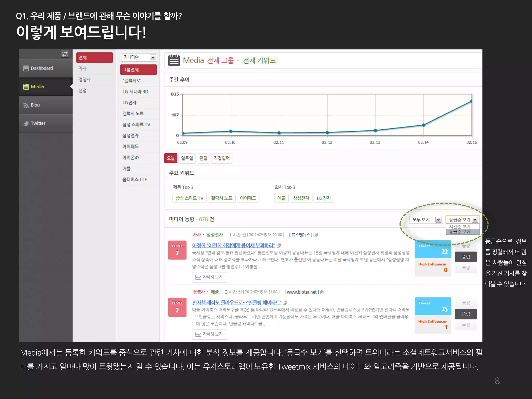
Task: Click the Dashboard icon in sidebar
Action: (26, 68)
